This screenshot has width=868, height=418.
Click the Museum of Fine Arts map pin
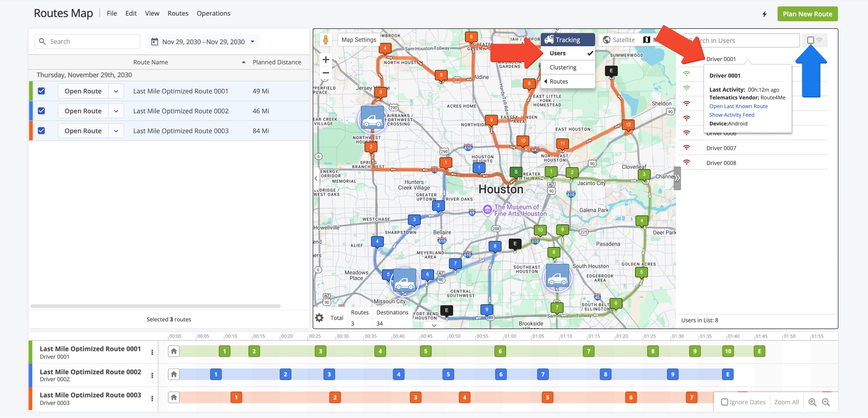tap(487, 209)
